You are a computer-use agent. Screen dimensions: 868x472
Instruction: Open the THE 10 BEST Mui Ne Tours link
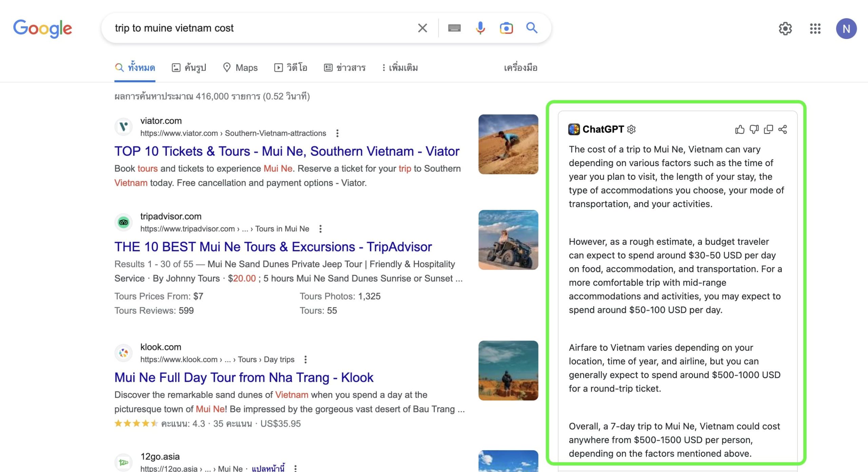click(273, 247)
